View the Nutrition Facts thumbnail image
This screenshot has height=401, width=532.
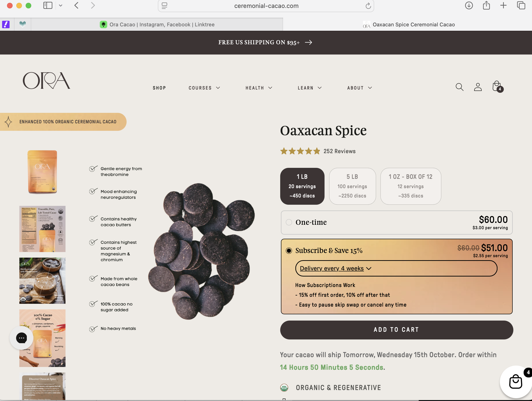click(42, 229)
